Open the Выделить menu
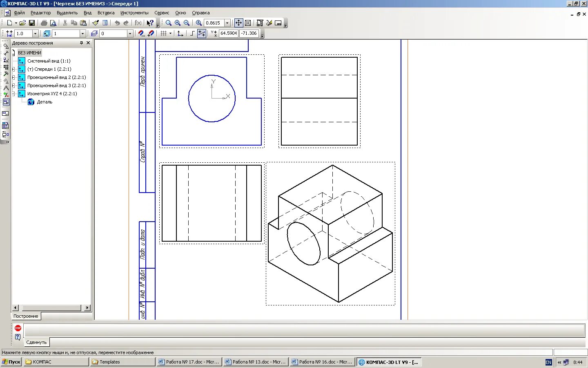The height and width of the screenshot is (368, 588). (67, 13)
